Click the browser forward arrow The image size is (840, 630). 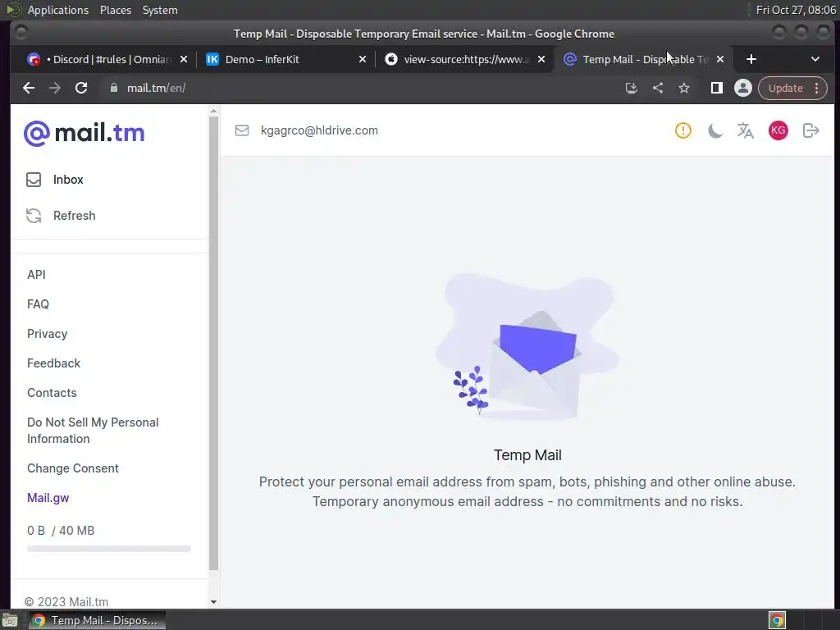tap(55, 88)
